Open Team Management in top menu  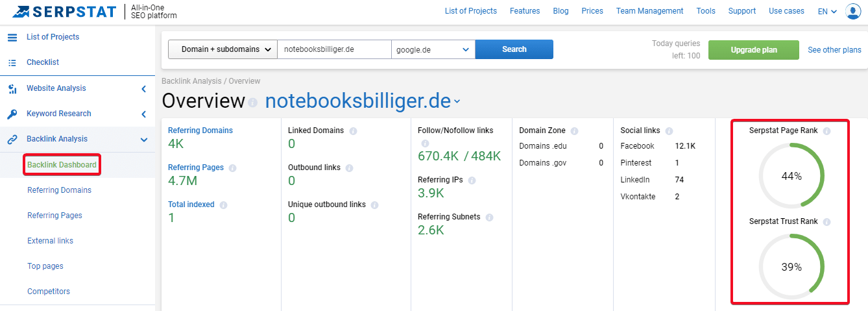[649, 11]
